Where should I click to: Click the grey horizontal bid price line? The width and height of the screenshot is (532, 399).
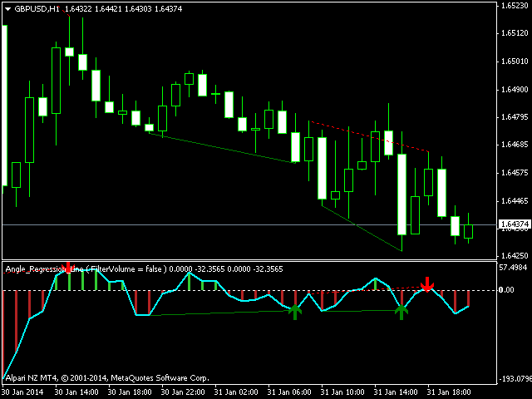tap(249, 224)
